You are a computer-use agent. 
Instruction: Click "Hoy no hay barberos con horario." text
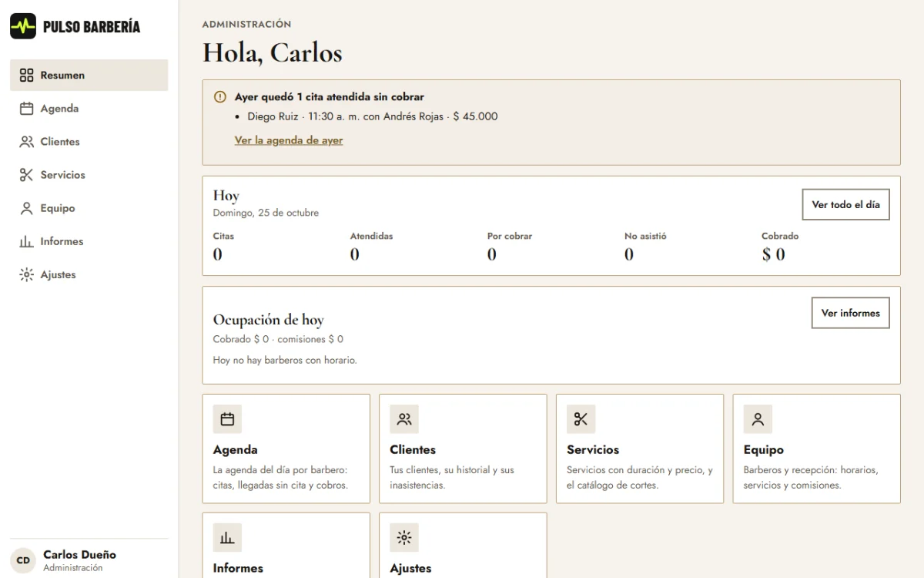coord(285,360)
